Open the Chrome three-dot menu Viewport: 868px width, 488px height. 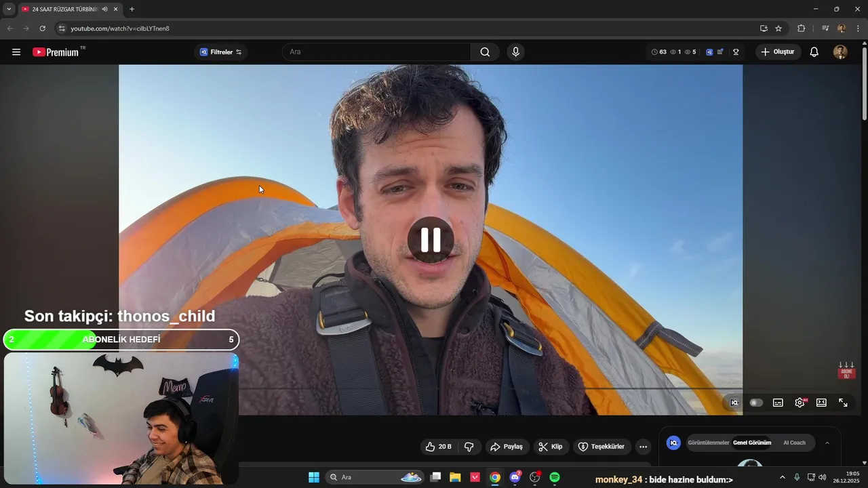click(858, 28)
